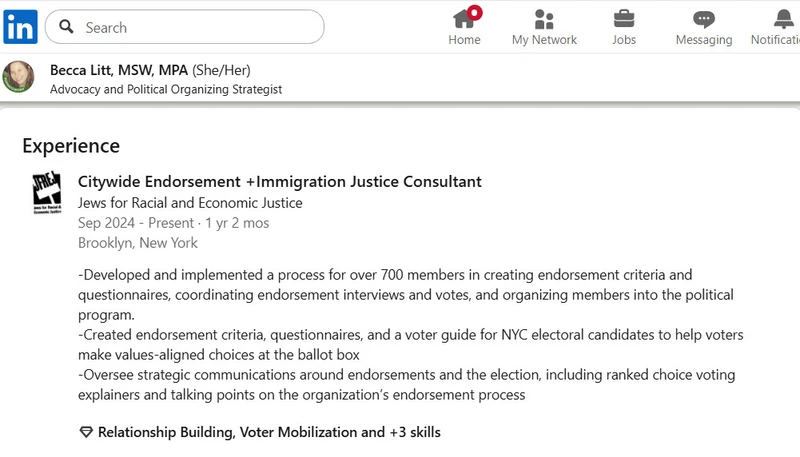Image resolution: width=800 pixels, height=457 pixels.
Task: Open the Notifications bell icon
Action: 784,19
